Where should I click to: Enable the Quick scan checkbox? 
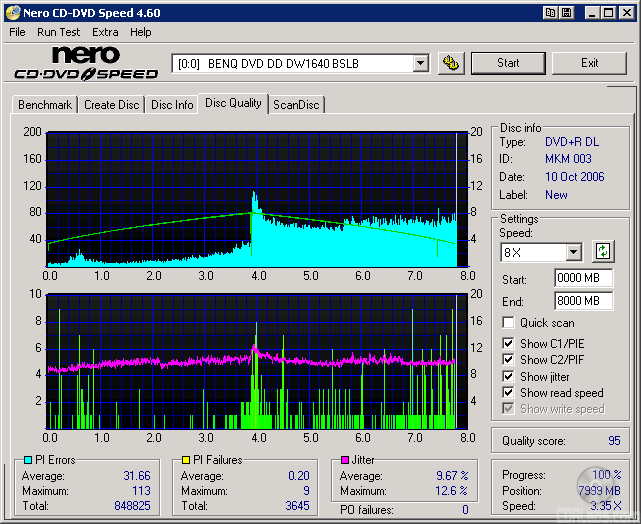coord(509,323)
